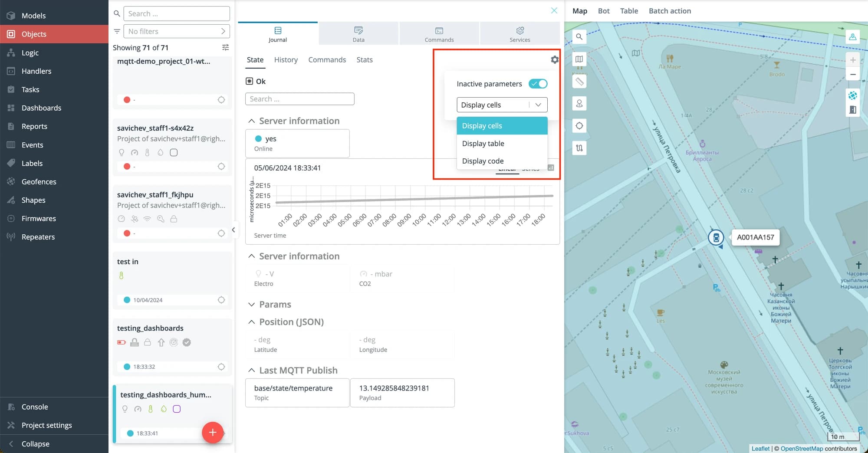Screen dimensions: 868x453
Task: Click the map ruler measure tool
Action: 579,82
